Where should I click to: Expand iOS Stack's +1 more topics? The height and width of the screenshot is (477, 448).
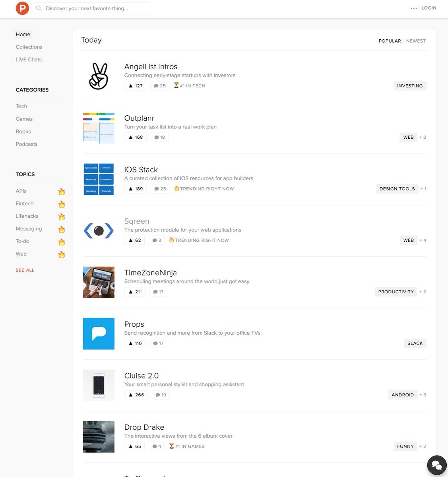(423, 189)
